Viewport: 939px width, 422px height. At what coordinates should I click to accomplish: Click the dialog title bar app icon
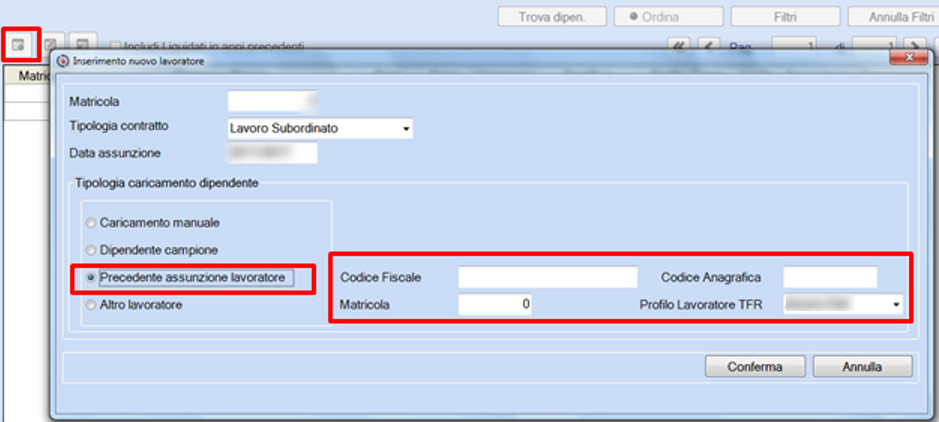63,61
